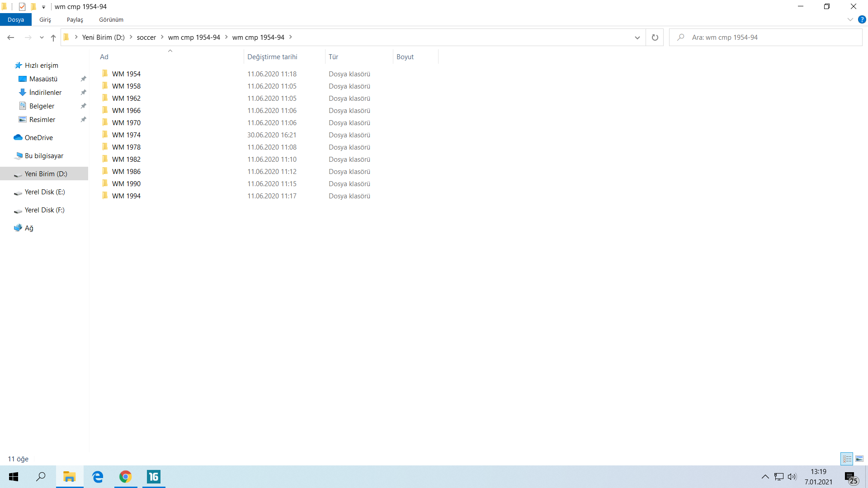This screenshot has width=868, height=488.
Task: Open the address bar history dropdown
Action: point(637,38)
